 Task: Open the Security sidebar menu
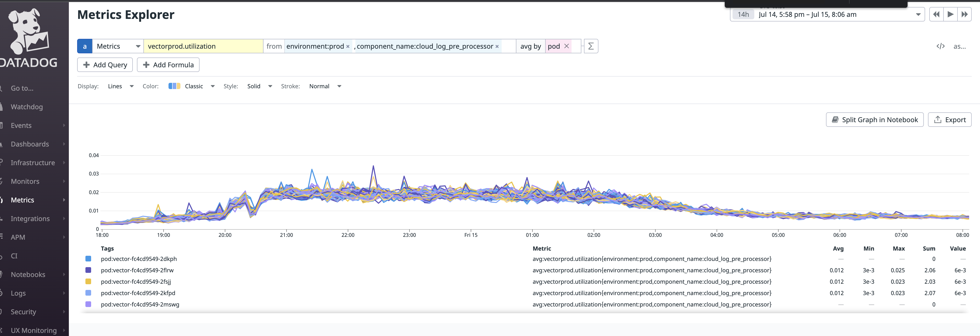pyautogui.click(x=34, y=312)
